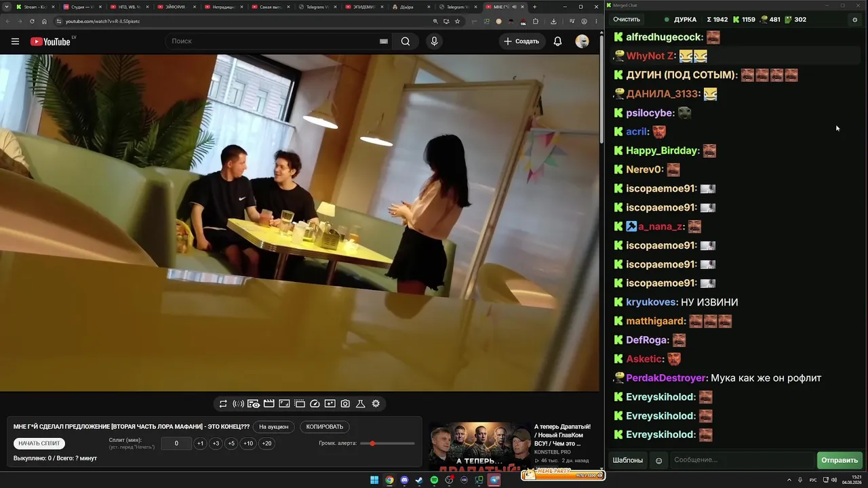This screenshot has height=488, width=868.
Task: Open the on-screen keyboard in the search box
Action: (x=384, y=41)
